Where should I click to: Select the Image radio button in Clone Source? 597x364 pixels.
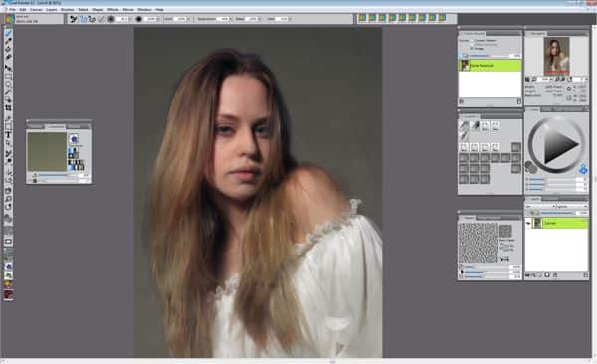point(472,49)
